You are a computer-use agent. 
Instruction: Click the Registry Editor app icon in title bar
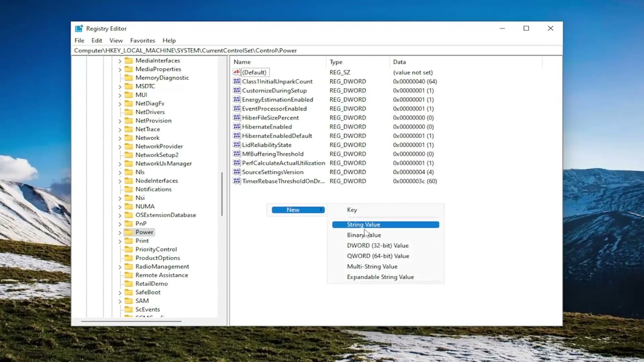tap(79, 29)
